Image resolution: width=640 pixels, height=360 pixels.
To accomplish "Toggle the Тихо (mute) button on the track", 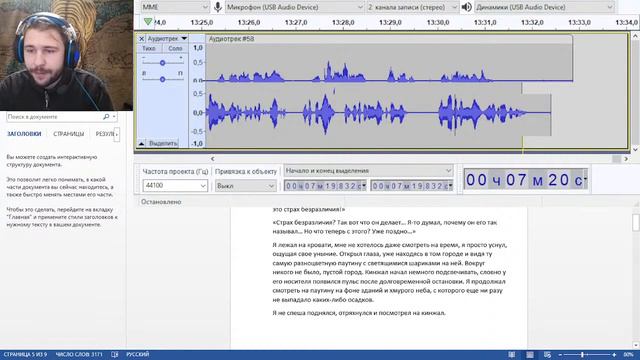I will (x=149, y=48).
